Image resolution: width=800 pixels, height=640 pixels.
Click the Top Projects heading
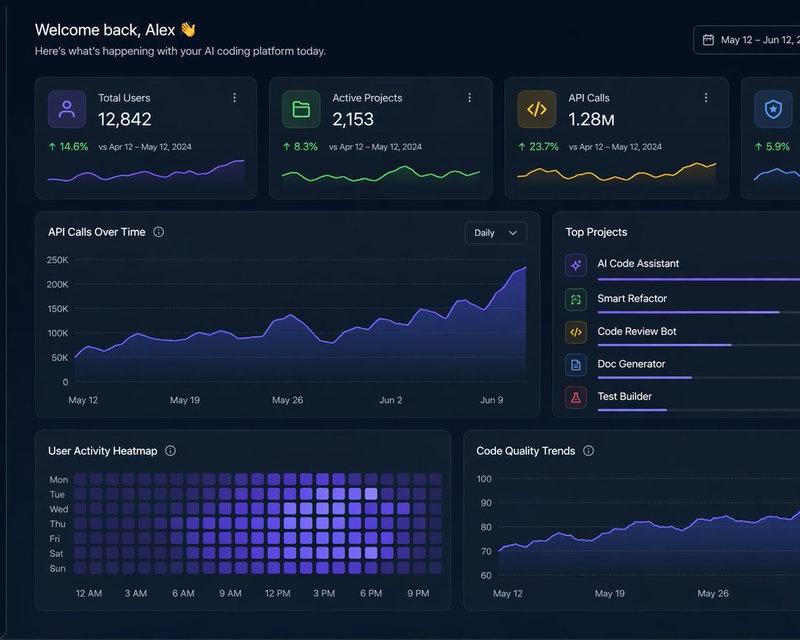(x=596, y=232)
